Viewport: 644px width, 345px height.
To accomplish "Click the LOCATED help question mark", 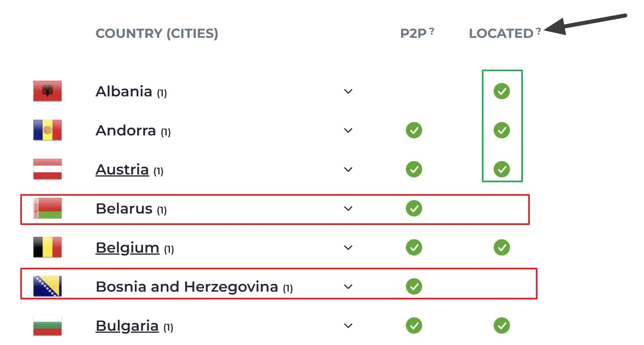I will pos(538,31).
